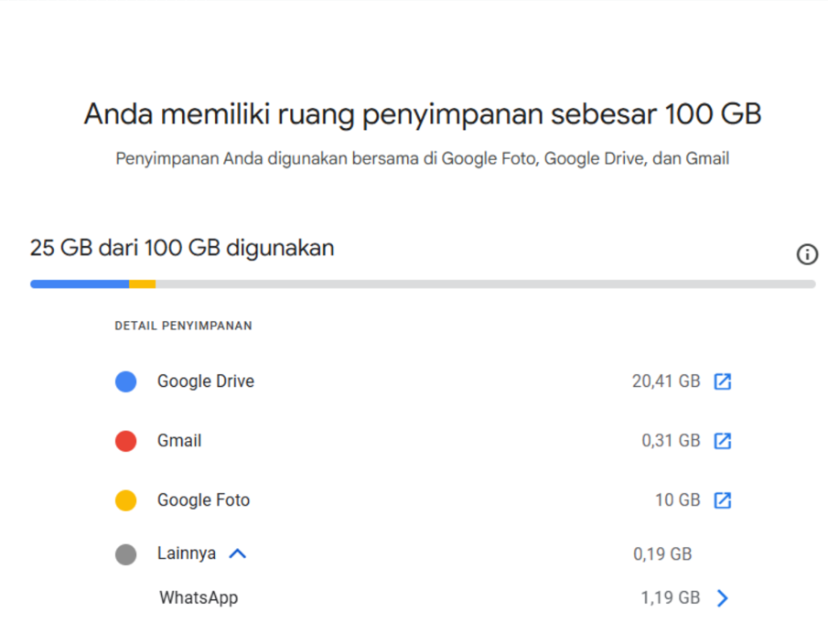
Task: Select the Google Foto label
Action: 203,500
